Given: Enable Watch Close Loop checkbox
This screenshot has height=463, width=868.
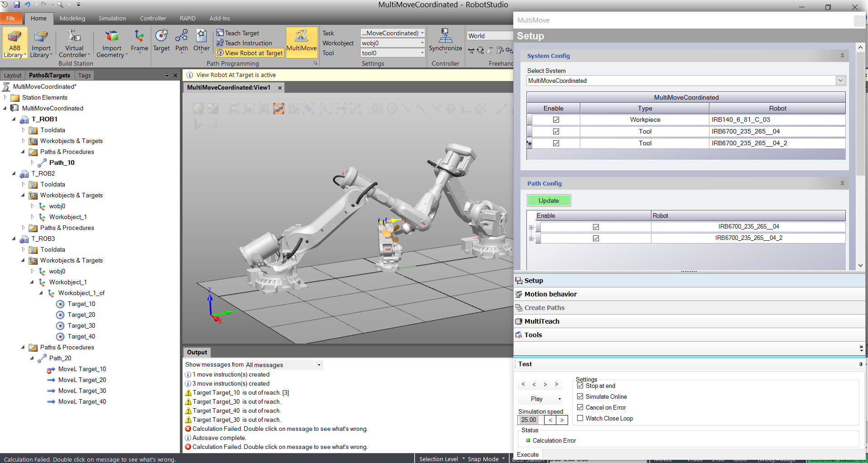Looking at the screenshot, I should [x=580, y=418].
